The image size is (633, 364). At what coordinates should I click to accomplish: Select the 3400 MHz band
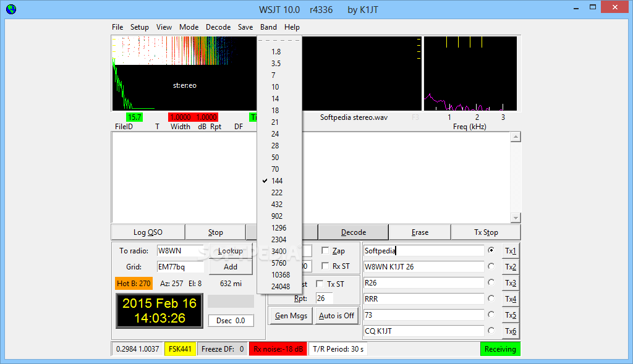point(279,251)
